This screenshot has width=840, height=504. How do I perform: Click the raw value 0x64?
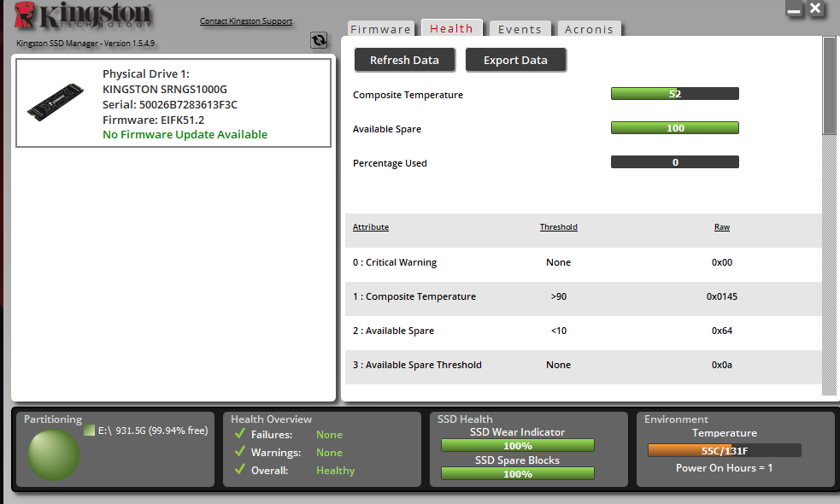click(x=721, y=331)
